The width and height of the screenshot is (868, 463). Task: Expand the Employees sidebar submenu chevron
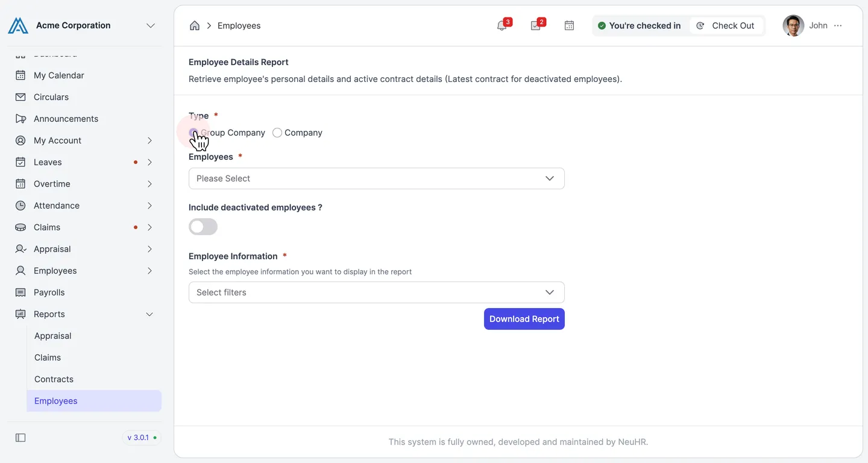149,271
